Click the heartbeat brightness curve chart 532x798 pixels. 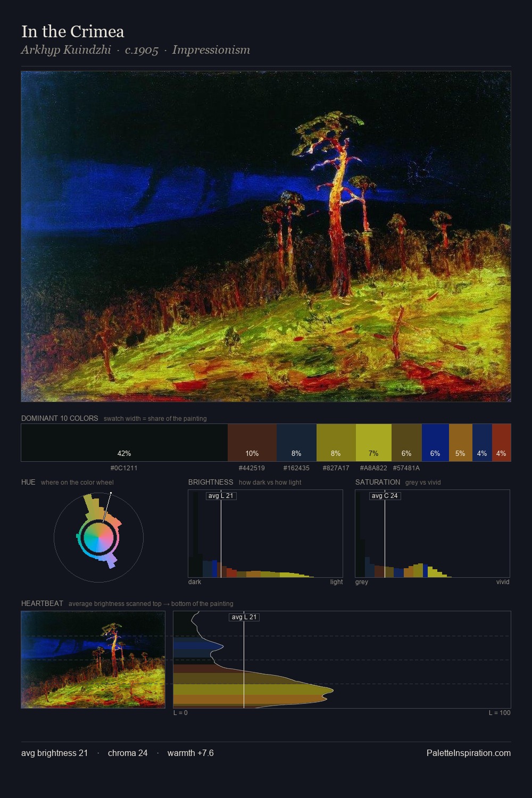pos(342,659)
